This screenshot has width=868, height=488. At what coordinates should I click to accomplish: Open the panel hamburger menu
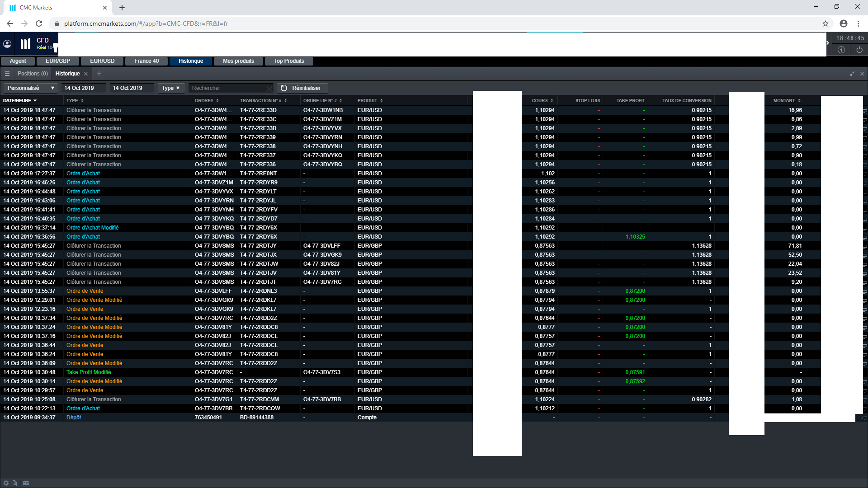pos(7,74)
